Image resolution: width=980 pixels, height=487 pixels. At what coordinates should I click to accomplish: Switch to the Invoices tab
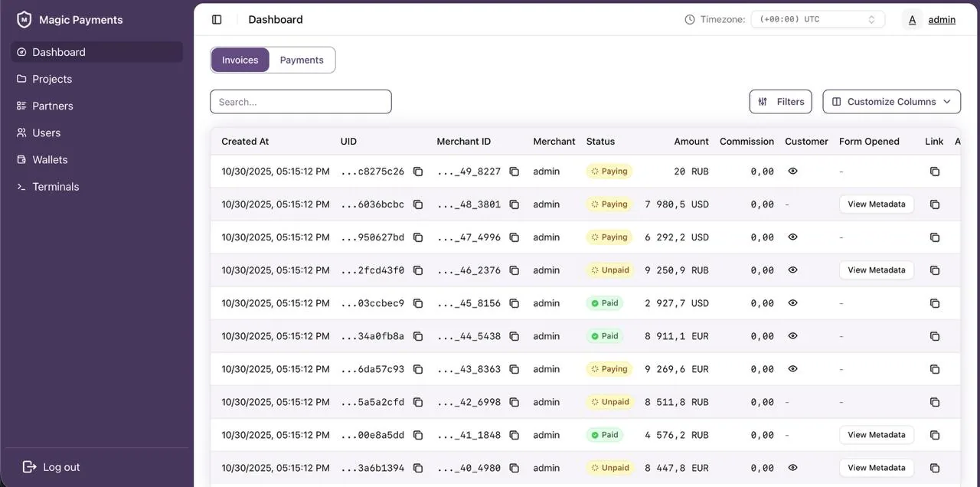(240, 60)
